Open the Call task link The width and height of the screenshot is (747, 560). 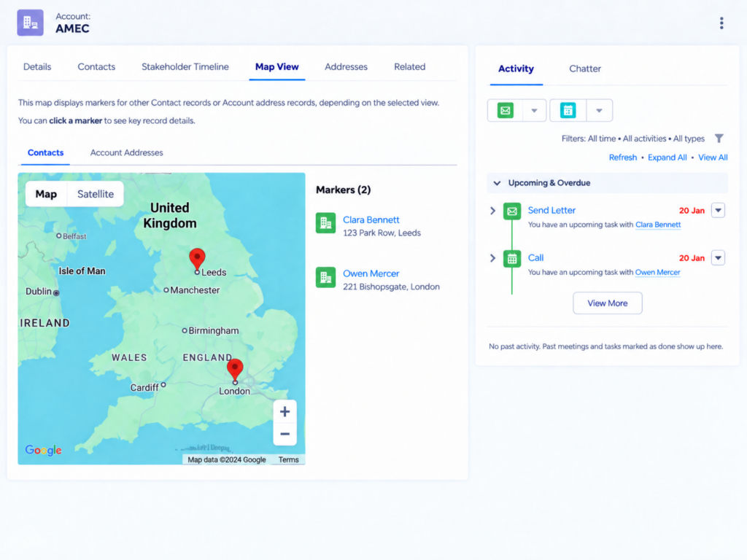coord(535,257)
